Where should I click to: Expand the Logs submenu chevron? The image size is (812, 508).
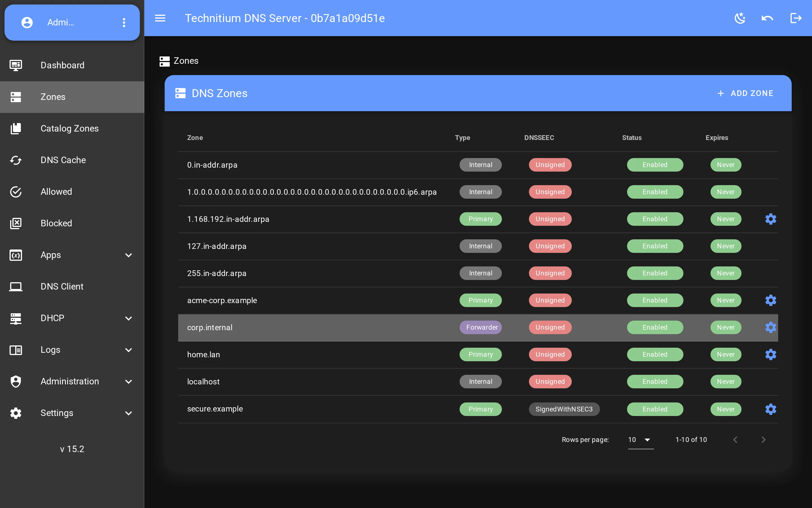tap(129, 350)
